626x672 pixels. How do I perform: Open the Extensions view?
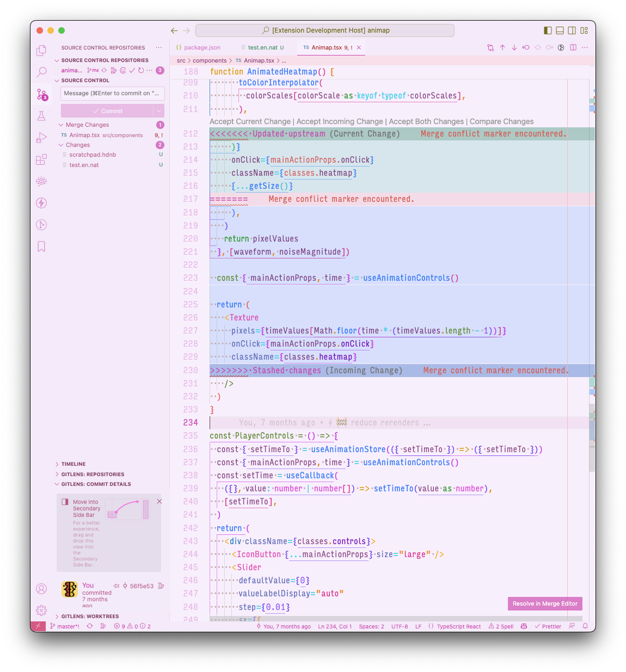pyautogui.click(x=41, y=159)
